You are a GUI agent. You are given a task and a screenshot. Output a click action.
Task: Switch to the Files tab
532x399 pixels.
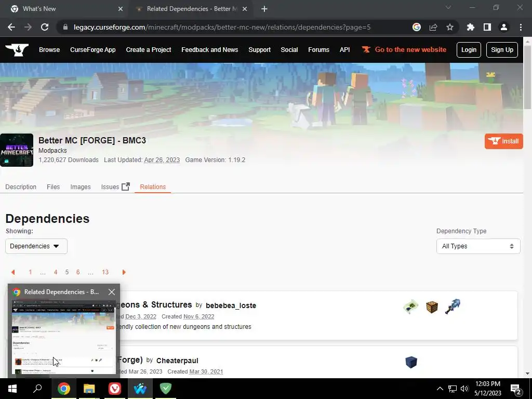[x=54, y=187]
